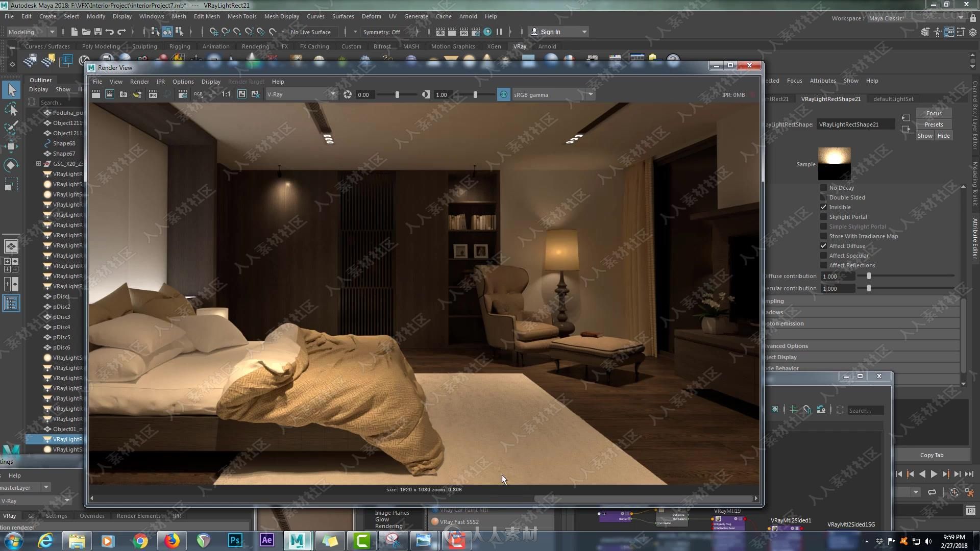Click the Hide button in Attribute Editor
Image resolution: width=980 pixels, height=551 pixels.
tap(943, 136)
